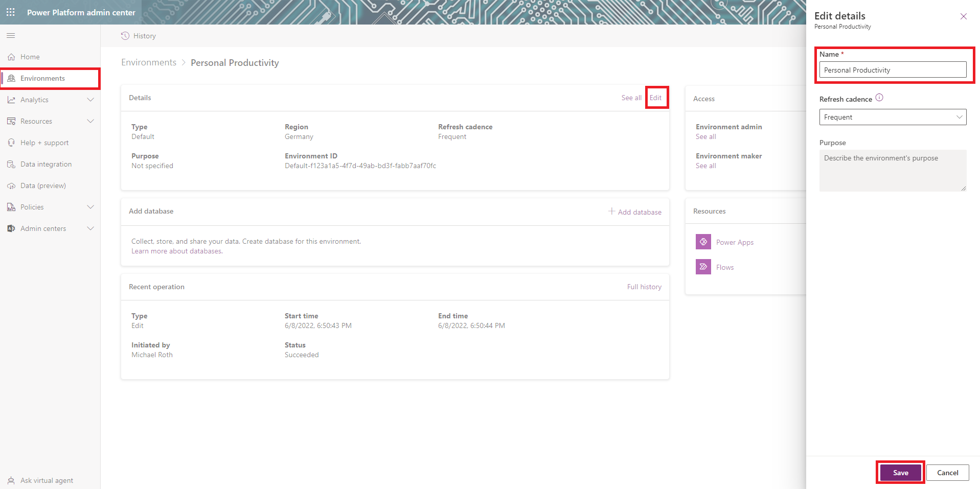The image size is (980, 489).
Task: Click the Power Platform admin center title
Action: [81, 12]
